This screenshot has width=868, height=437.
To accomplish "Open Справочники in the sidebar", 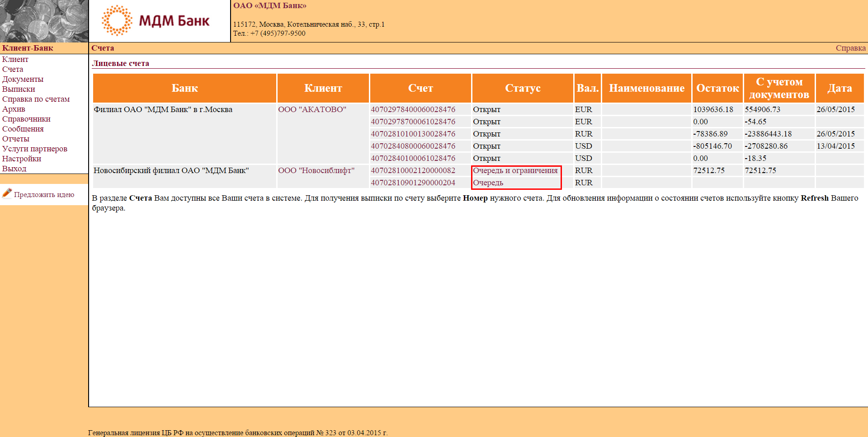I will coord(26,119).
